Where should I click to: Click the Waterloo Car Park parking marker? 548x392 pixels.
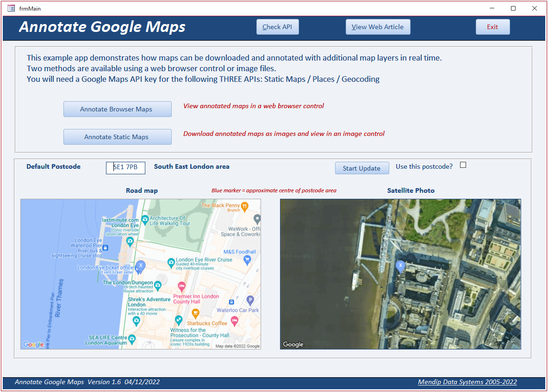pyautogui.click(x=250, y=300)
